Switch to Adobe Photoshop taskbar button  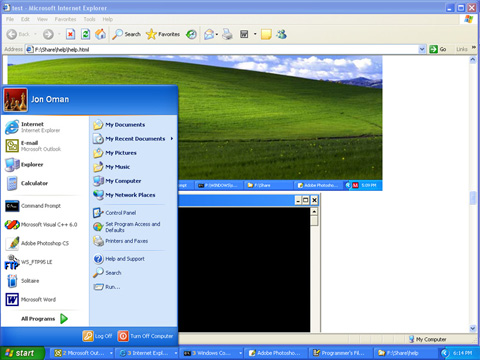(x=277, y=353)
